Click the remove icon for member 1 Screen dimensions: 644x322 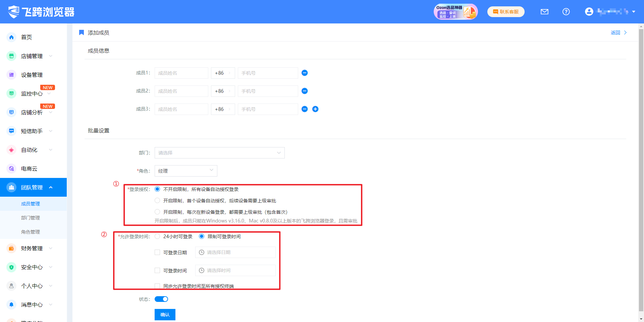coord(305,73)
